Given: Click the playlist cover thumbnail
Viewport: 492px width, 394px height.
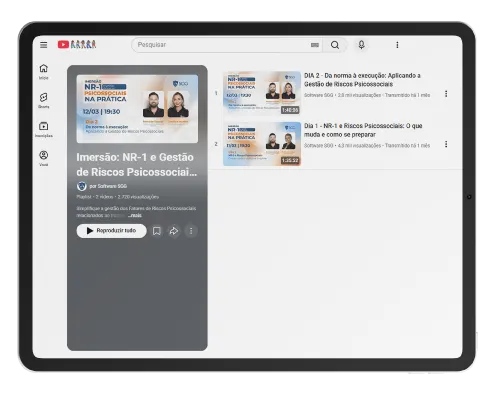Looking at the screenshot, I should (137, 109).
